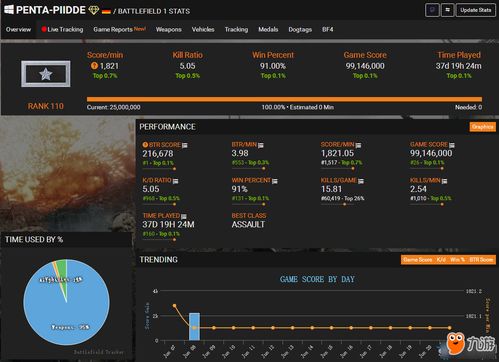Click the diamond premium badge icon

[x=94, y=10]
